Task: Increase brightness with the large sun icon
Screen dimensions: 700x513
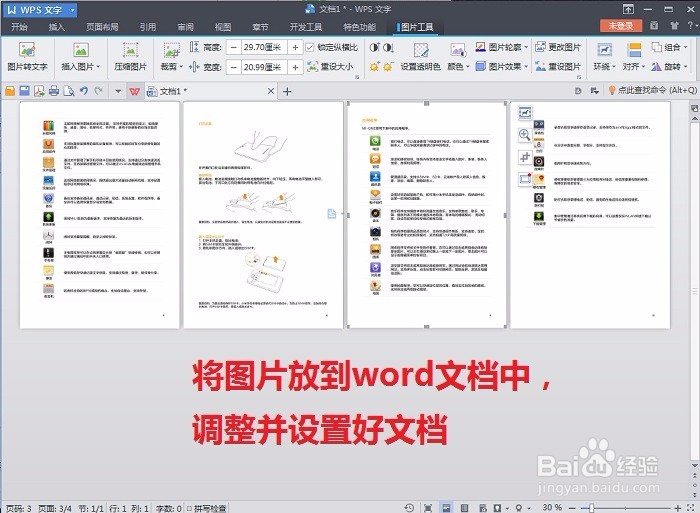Action: (x=374, y=67)
